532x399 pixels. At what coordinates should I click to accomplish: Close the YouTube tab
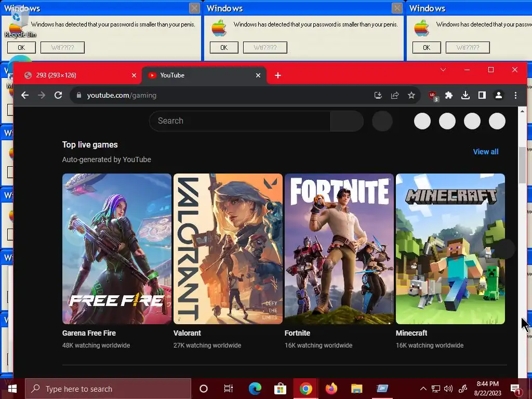click(258, 75)
